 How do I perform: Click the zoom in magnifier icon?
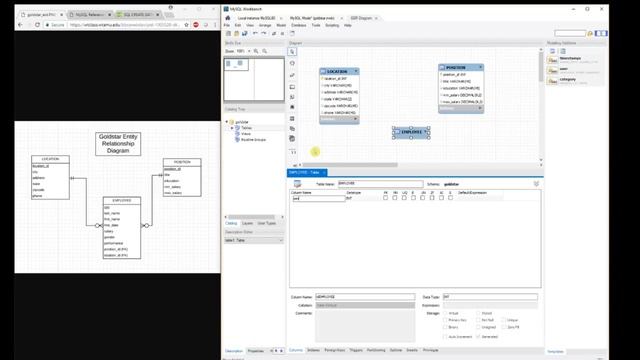(x=256, y=51)
